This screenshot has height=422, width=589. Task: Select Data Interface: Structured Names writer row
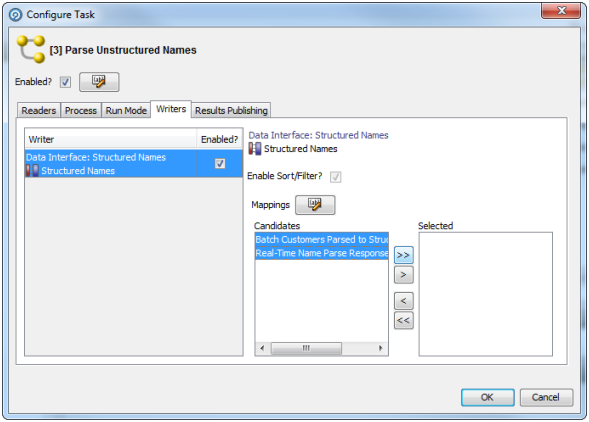tap(133, 163)
